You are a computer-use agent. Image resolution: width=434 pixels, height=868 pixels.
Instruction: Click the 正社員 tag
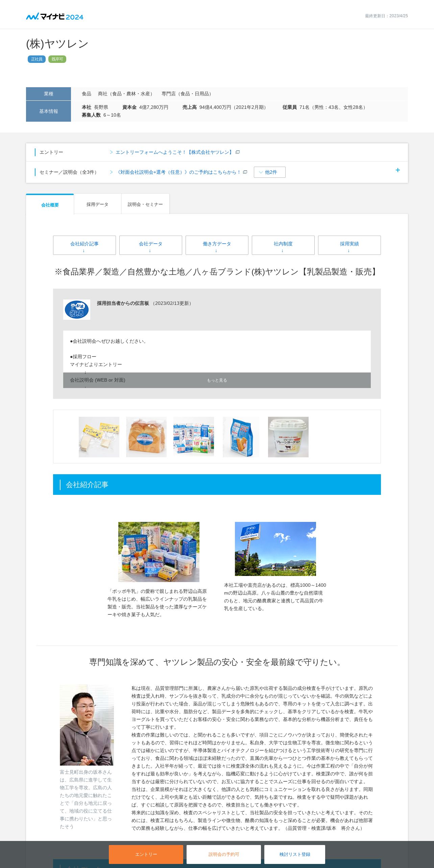(37, 59)
